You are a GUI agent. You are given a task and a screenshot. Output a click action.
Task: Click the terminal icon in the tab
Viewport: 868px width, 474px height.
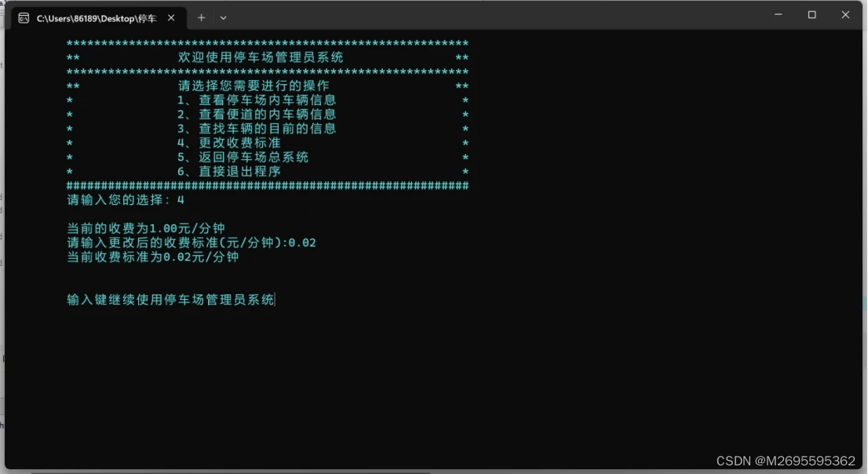(24, 18)
